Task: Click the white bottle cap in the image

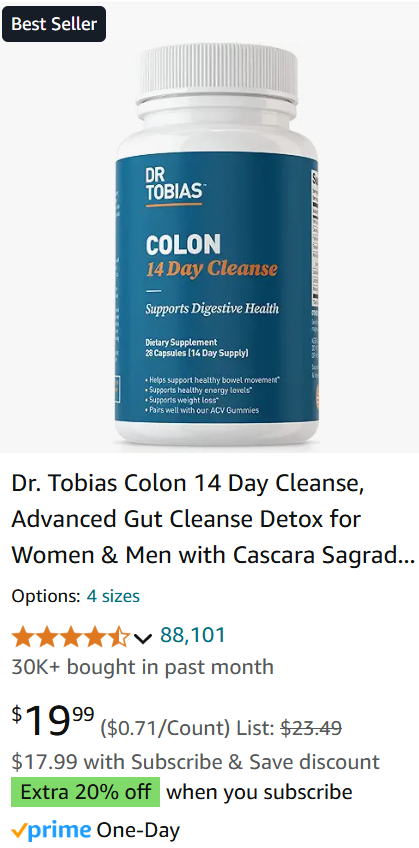Action: point(216,75)
